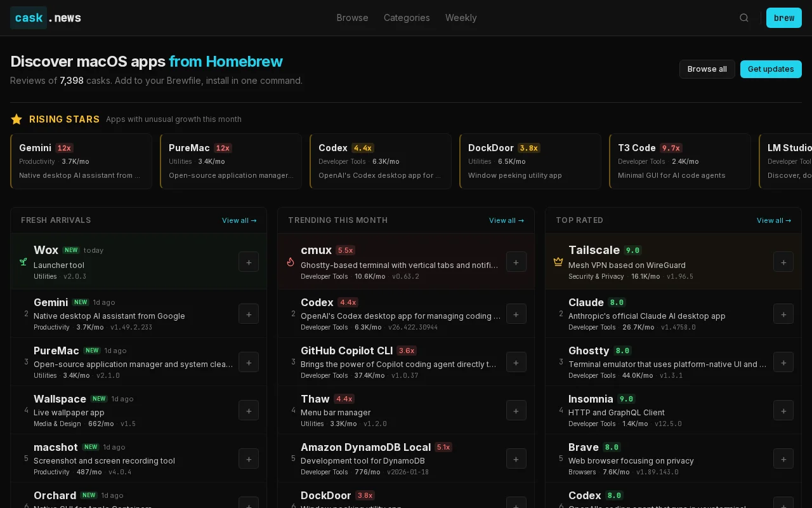812x508 pixels.
Task: Open Brave app title
Action: (584, 447)
